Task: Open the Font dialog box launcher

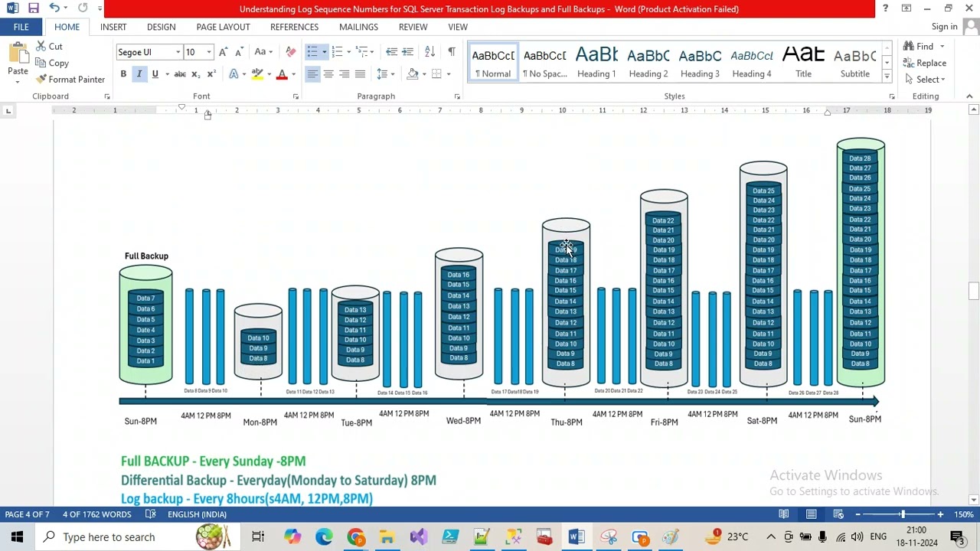Action: pyautogui.click(x=296, y=96)
